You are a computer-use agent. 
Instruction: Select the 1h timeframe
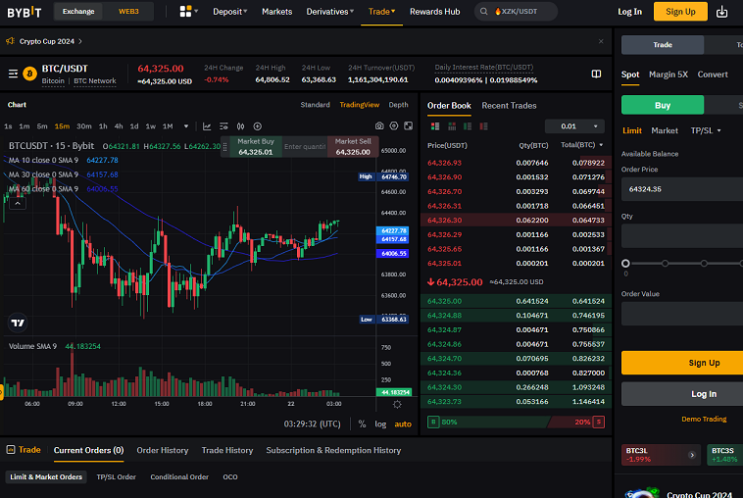pyautogui.click(x=103, y=127)
